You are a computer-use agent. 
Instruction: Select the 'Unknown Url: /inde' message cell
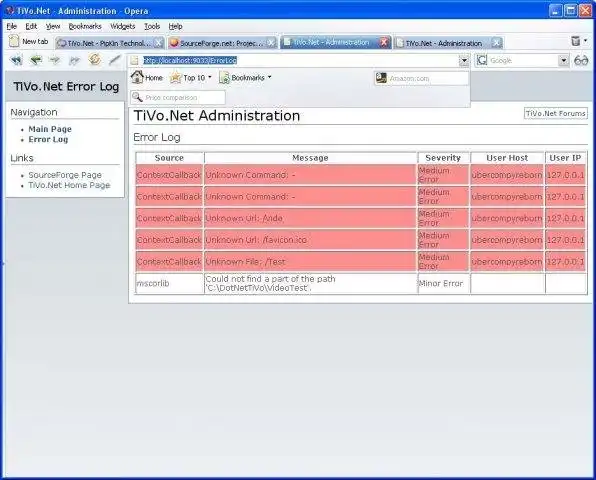pos(310,218)
